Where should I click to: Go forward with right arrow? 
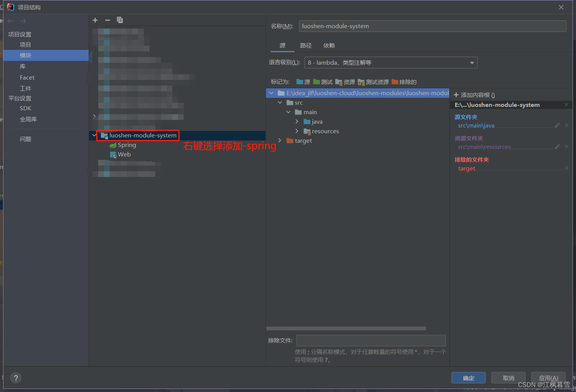pos(23,21)
